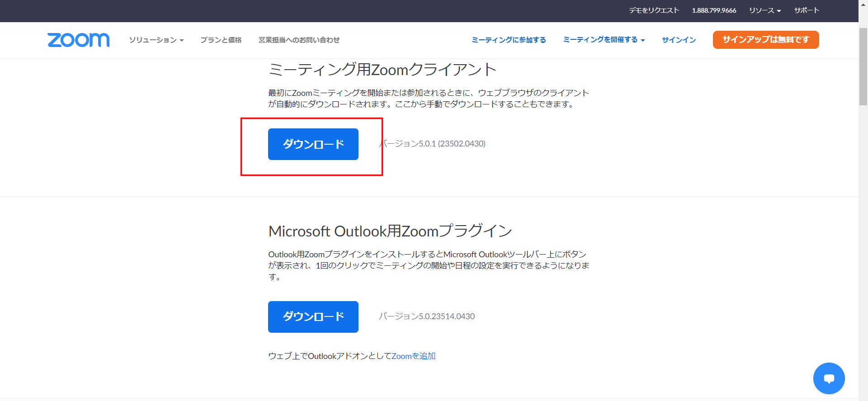
Task: Click heading ミーティング用Zoomクライアント
Action: click(382, 70)
